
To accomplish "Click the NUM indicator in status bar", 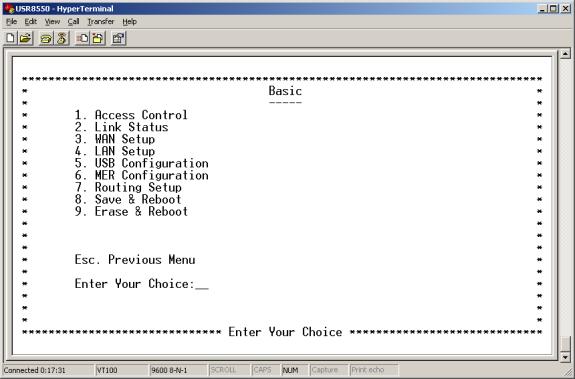I will click(290, 370).
